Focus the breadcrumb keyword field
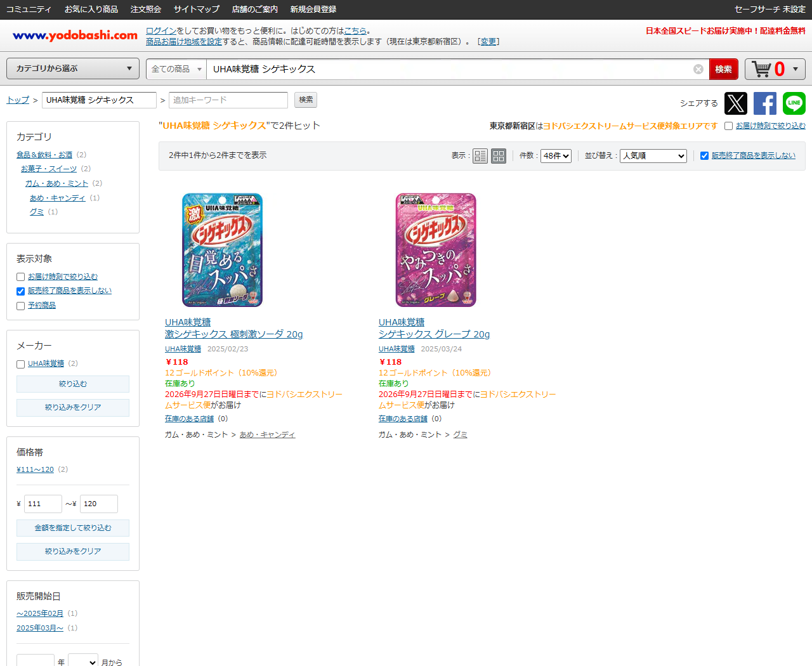 click(99, 100)
